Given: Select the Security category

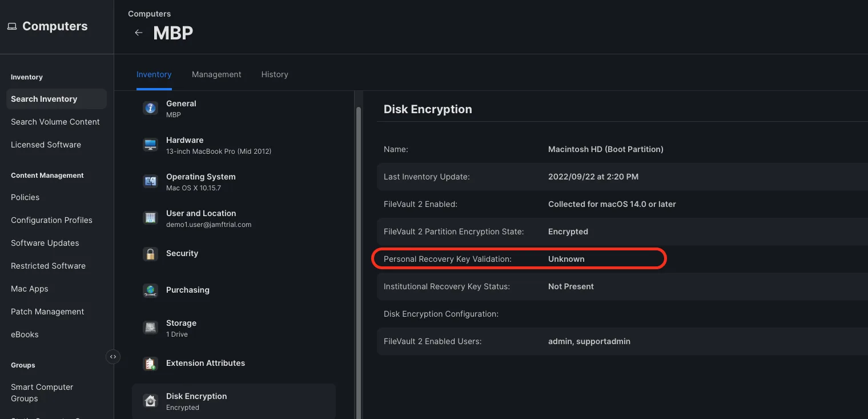Looking at the screenshot, I should 234,254.
